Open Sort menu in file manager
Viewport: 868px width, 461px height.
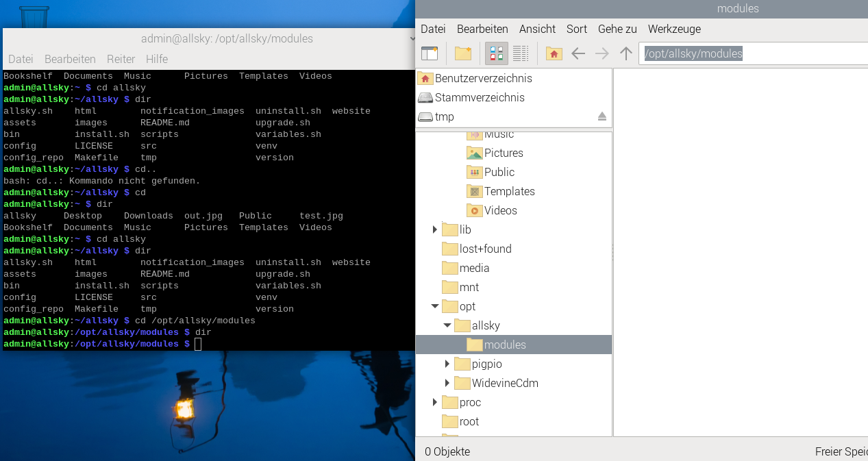577,29
